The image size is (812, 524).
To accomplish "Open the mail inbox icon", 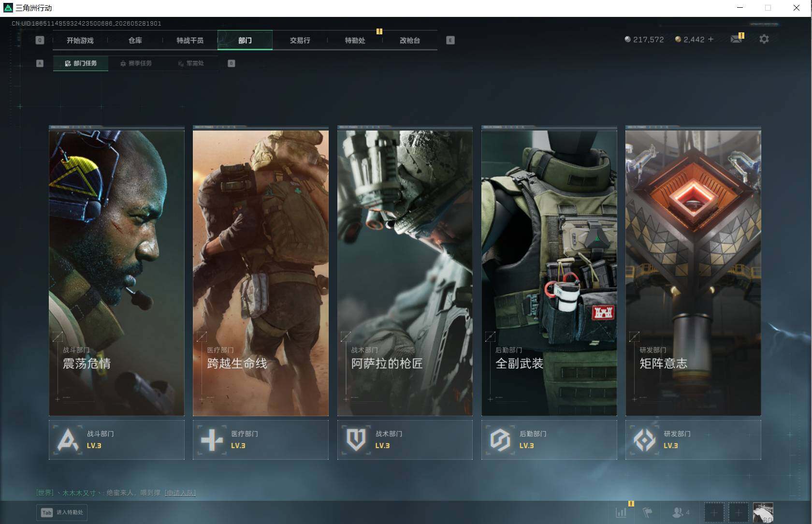I will (736, 39).
